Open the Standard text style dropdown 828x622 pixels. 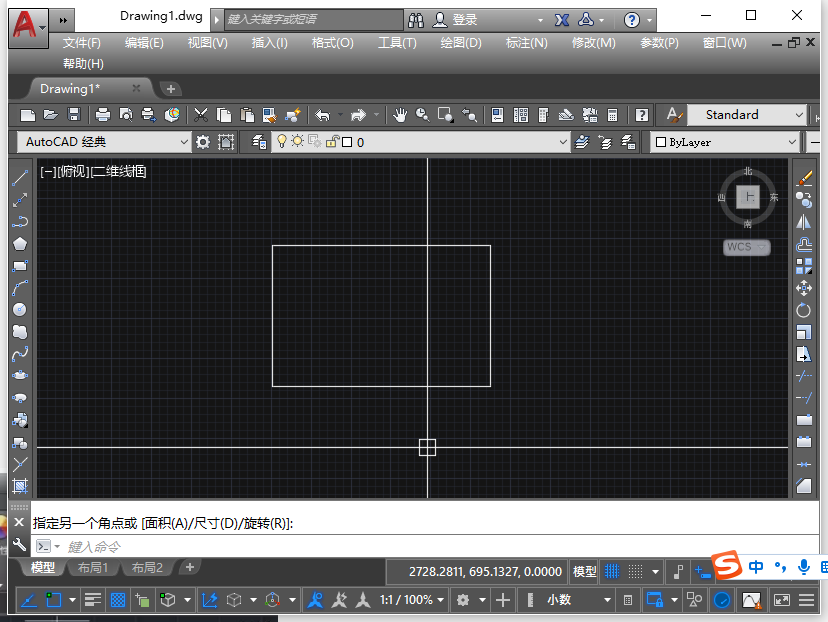(799, 115)
